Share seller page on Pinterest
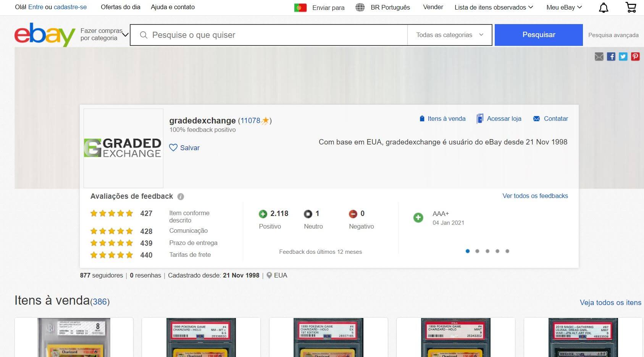This screenshot has width=644, height=357. coord(635,57)
